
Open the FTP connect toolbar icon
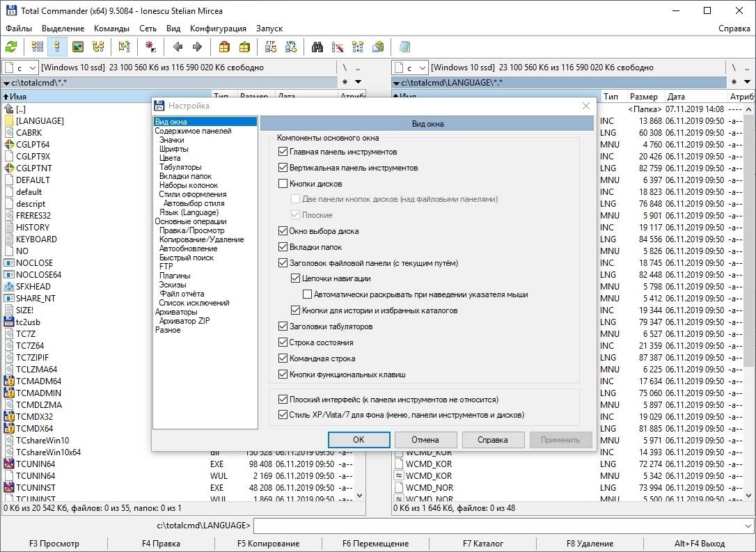point(271,47)
